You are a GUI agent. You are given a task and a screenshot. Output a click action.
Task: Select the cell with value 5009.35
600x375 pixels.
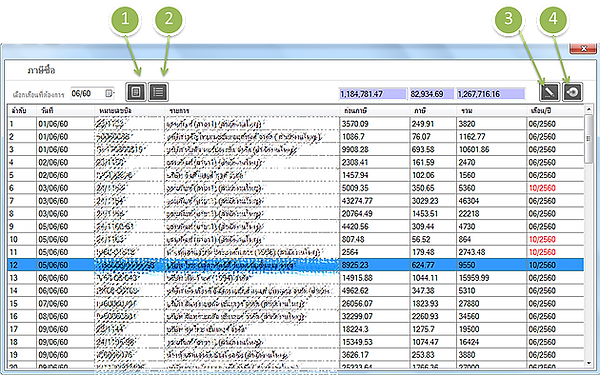(x=375, y=188)
